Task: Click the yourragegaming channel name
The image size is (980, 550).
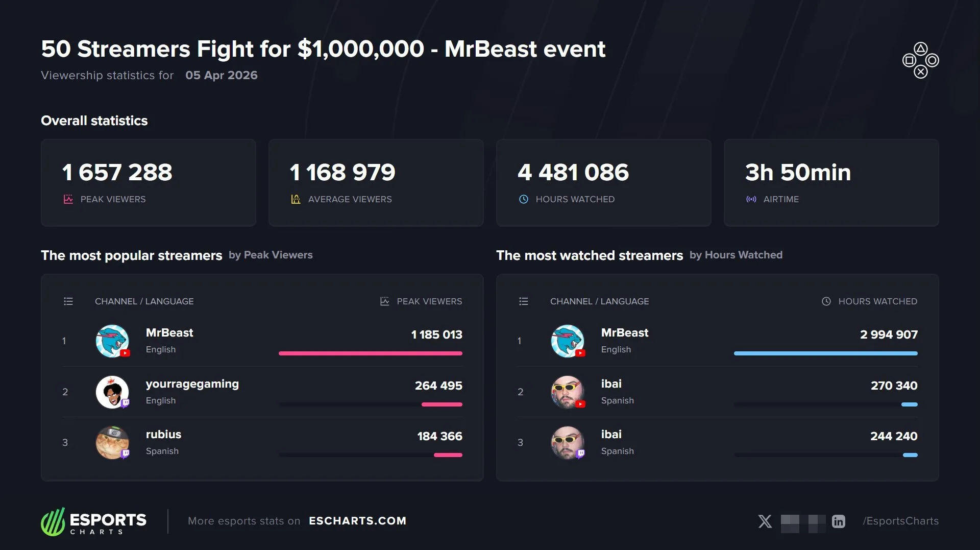Action: [x=192, y=384]
